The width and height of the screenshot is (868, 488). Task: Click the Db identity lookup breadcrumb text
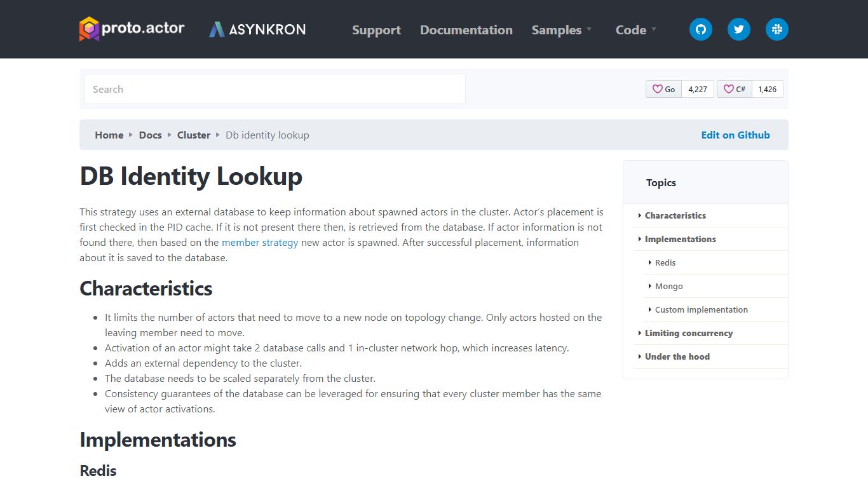click(x=268, y=135)
